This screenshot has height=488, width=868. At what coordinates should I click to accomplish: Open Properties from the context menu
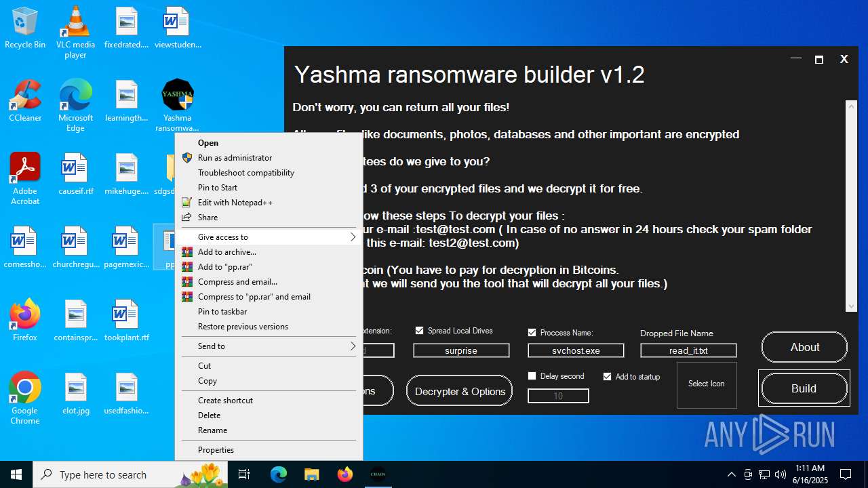pos(269,450)
